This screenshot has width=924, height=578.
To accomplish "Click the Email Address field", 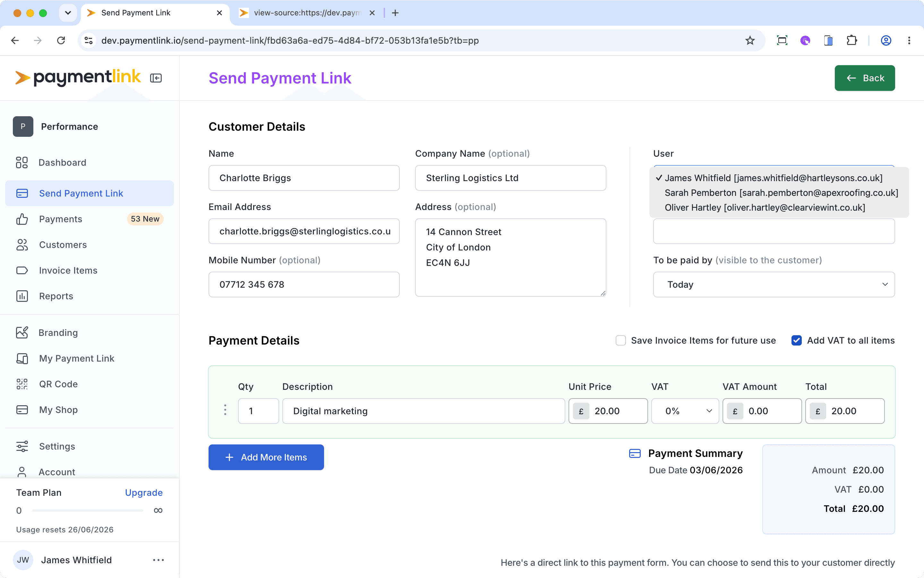I will click(x=304, y=231).
